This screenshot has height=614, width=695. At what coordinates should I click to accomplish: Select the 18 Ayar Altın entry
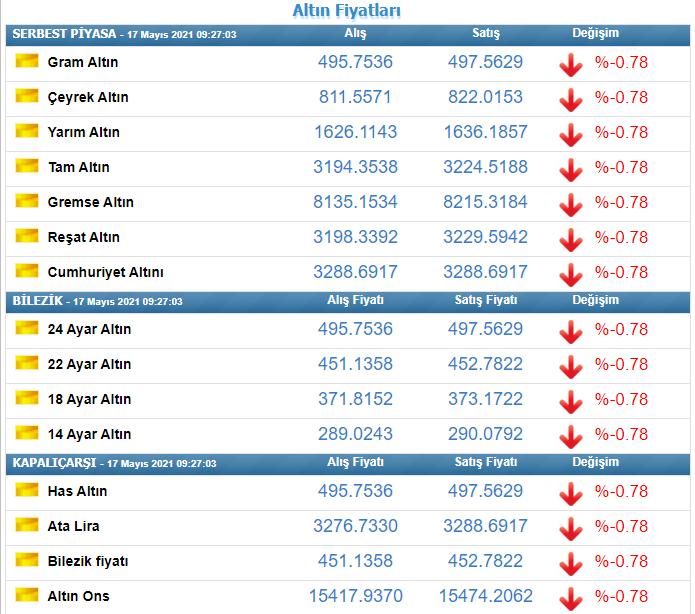pyautogui.click(x=90, y=399)
